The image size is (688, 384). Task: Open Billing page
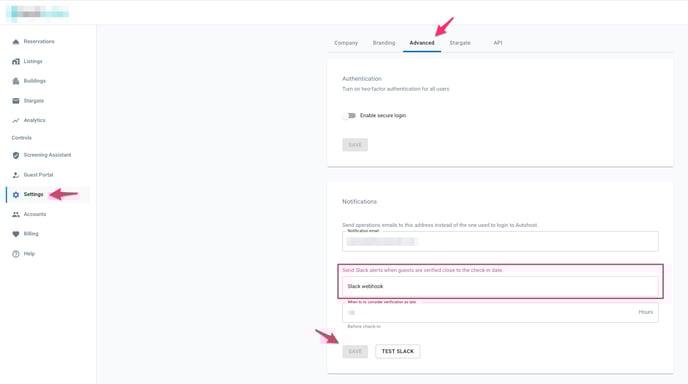pos(31,234)
